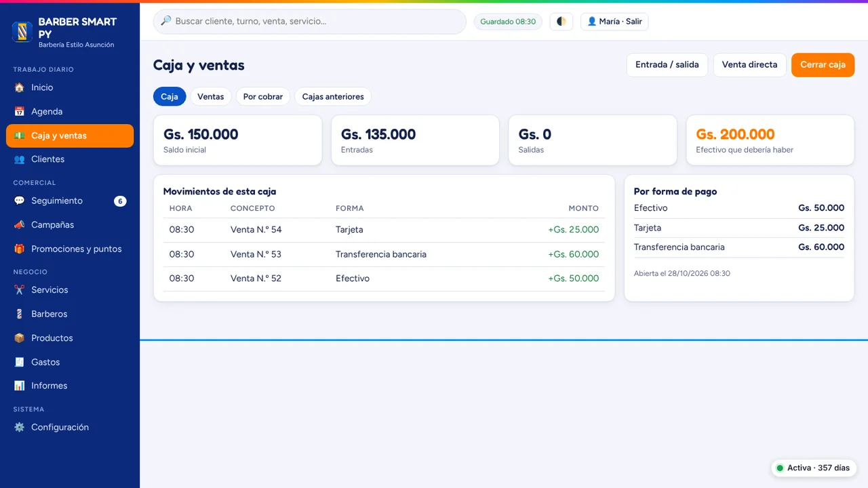The height and width of the screenshot is (488, 868).
Task: Click the Gs. 150.000 Saldo inicial card
Action: (237, 140)
